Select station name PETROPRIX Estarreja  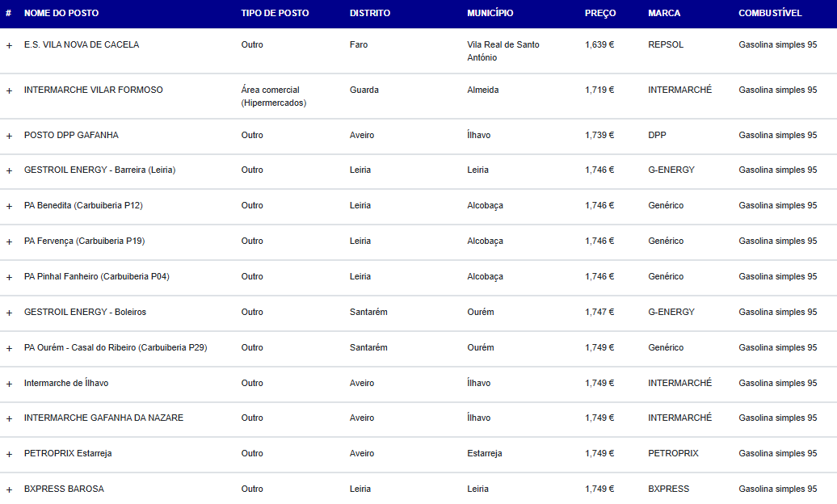tap(68, 454)
